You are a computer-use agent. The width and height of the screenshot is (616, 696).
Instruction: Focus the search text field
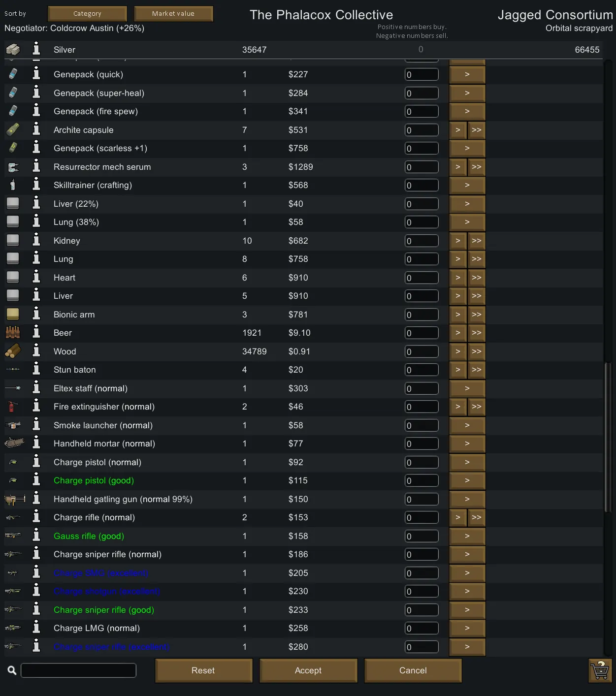tap(78, 670)
